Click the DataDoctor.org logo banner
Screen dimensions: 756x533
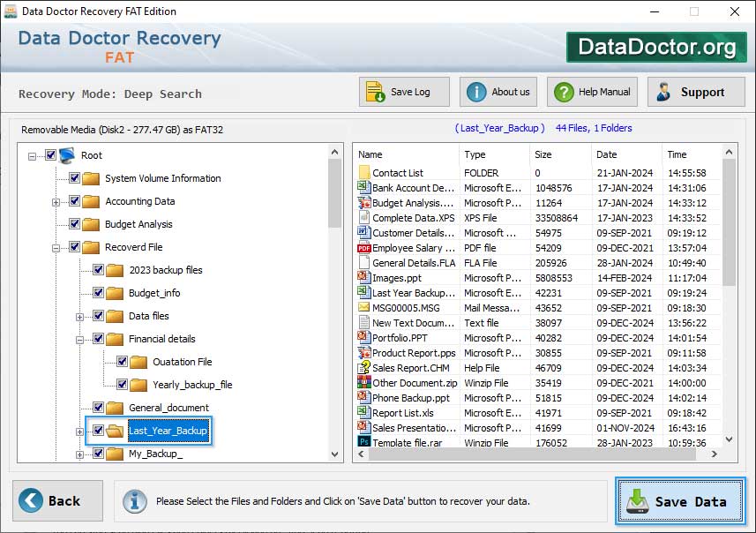(x=656, y=47)
